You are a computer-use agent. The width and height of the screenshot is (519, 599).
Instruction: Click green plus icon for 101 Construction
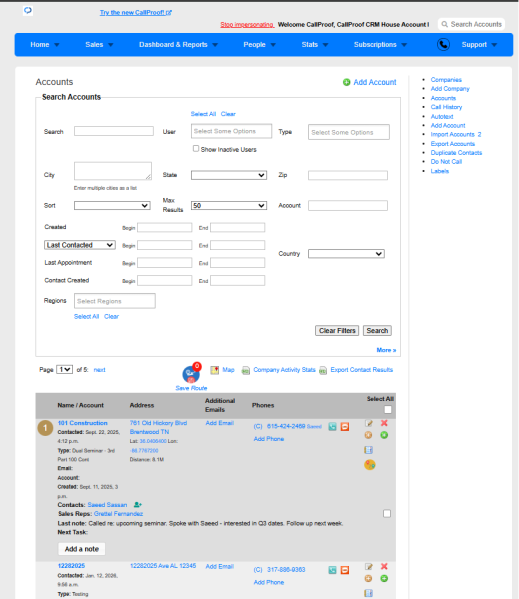click(x=384, y=435)
